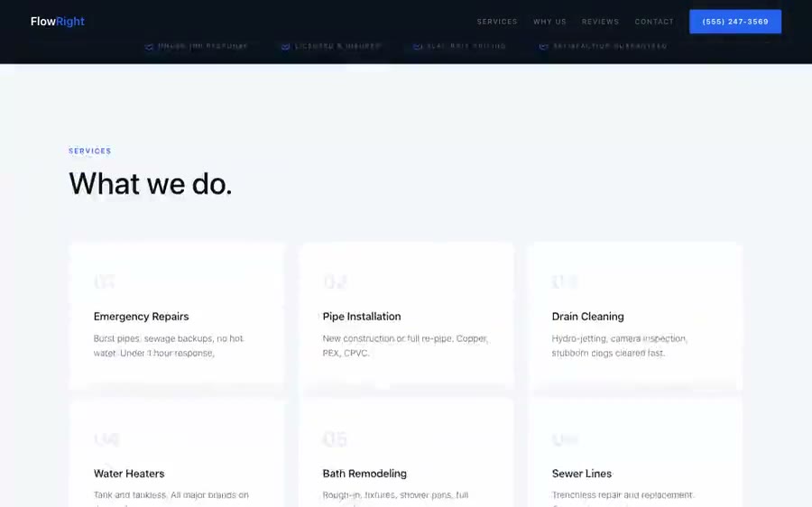Jump to the Contact section
This screenshot has height=507, width=812.
coord(654,22)
